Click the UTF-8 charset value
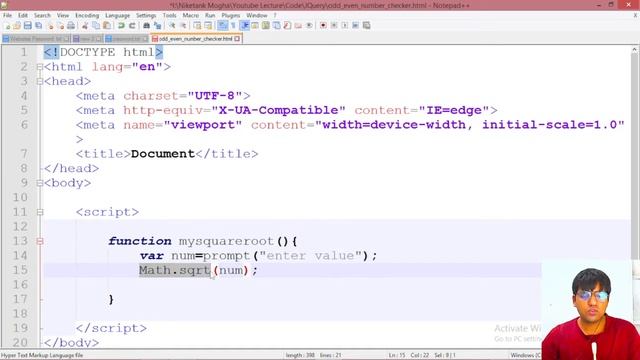 215,96
